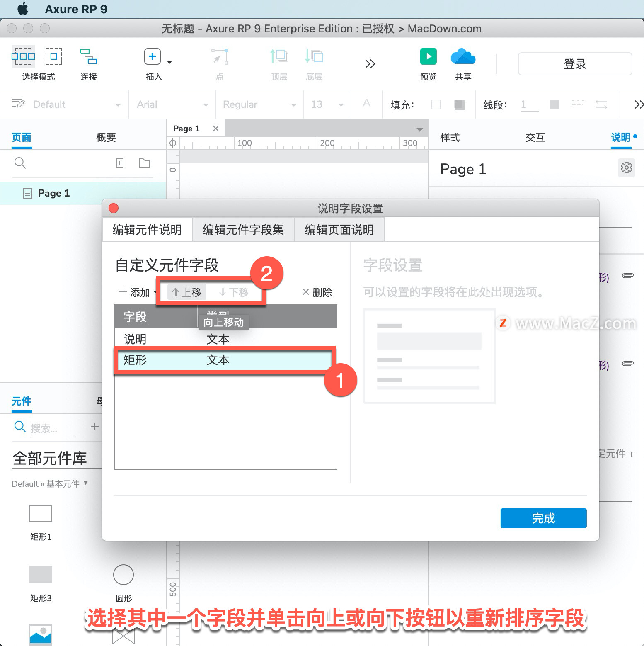The image size is (644, 646).
Task: Switch to the 概要 outline tab
Action: click(106, 137)
